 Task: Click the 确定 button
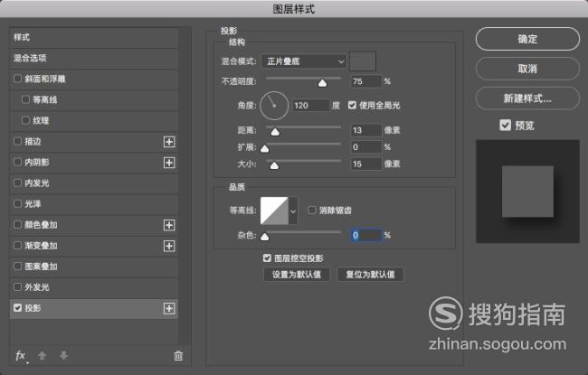tap(527, 39)
